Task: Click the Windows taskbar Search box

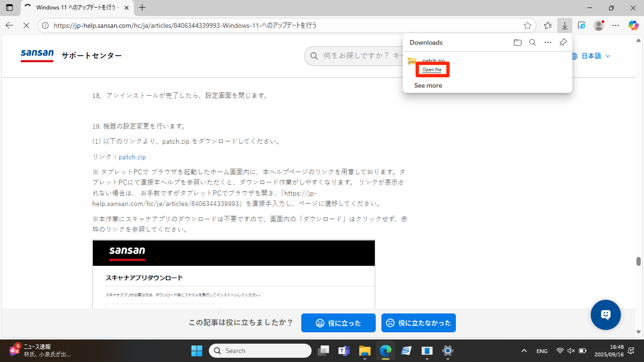Action: coord(260,351)
